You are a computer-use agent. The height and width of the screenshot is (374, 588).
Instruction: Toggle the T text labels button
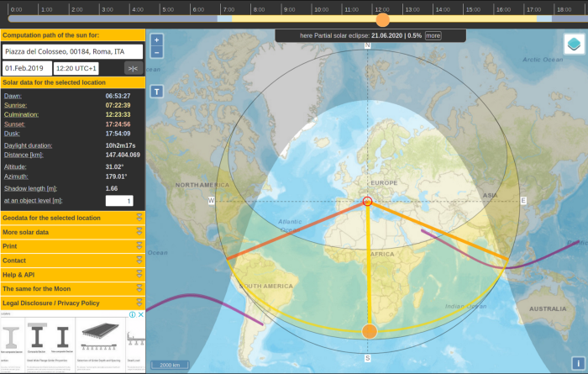tap(157, 92)
